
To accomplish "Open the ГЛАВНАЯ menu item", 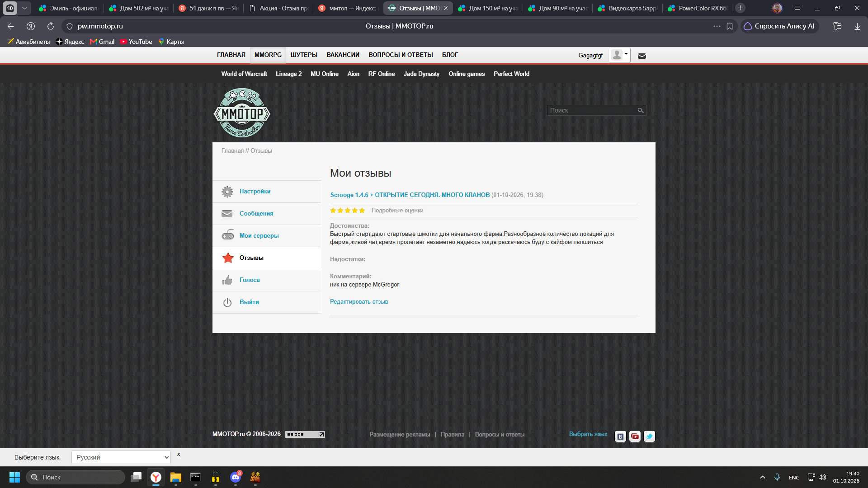I will pyautogui.click(x=231, y=55).
